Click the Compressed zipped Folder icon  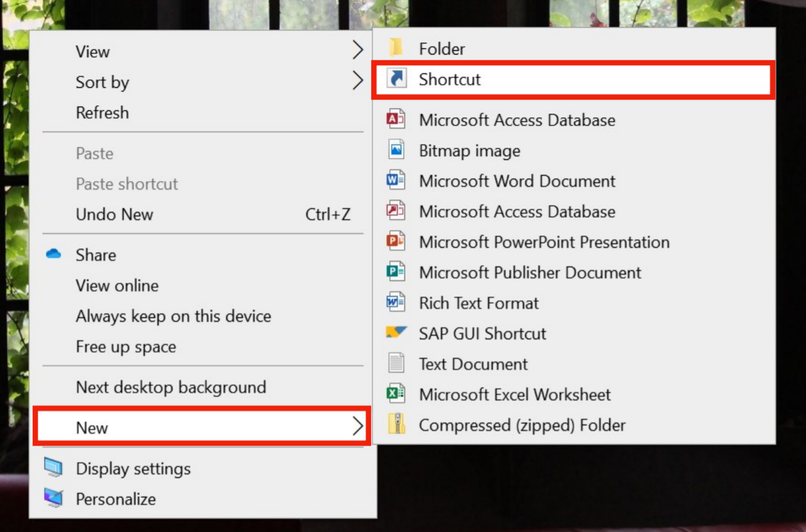[396, 425]
